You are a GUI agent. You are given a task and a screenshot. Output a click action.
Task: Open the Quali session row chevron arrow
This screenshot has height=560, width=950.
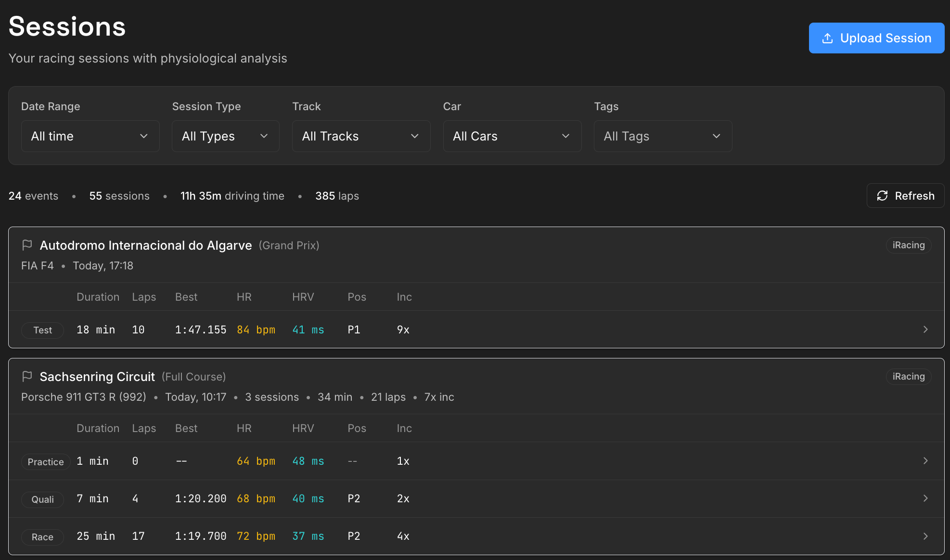tap(925, 498)
